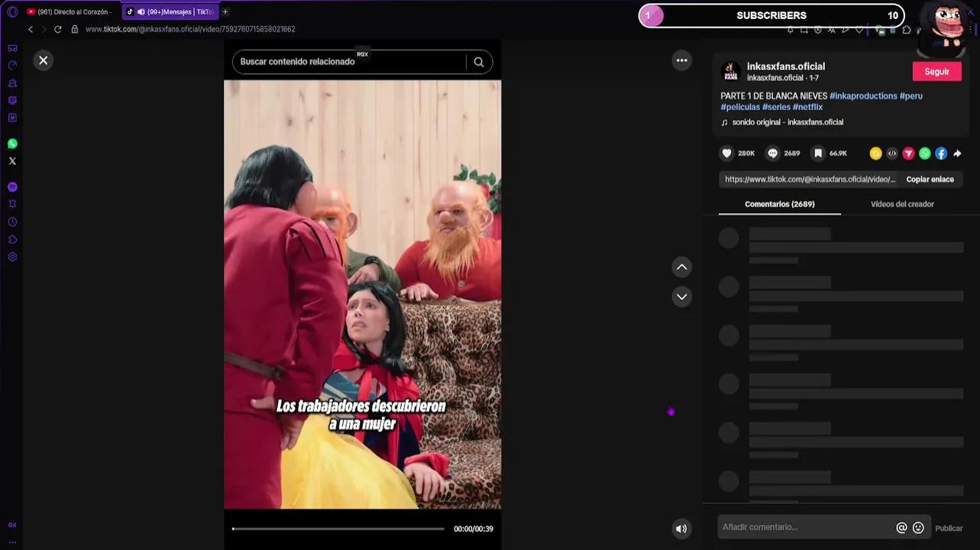This screenshot has height=550, width=980.
Task: Open the Opera GX menu logo
Action: click(x=12, y=12)
